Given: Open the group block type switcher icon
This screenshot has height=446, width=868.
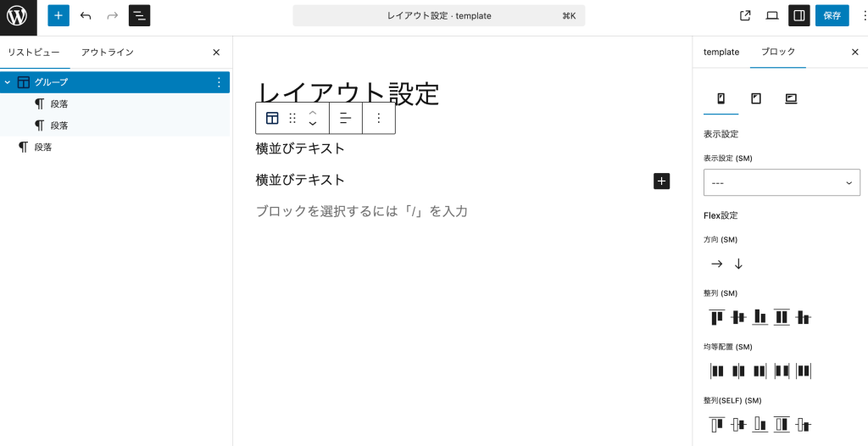Looking at the screenshot, I should click(272, 118).
